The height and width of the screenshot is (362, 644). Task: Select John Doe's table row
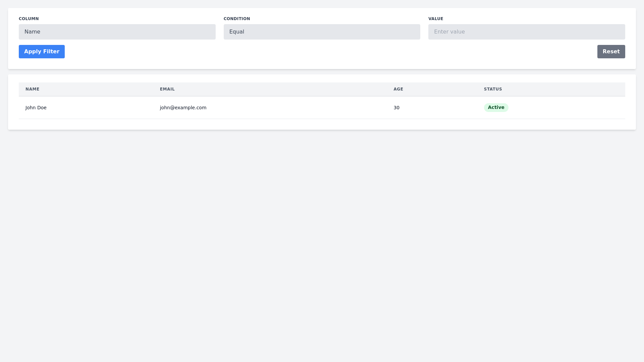(x=268, y=108)
